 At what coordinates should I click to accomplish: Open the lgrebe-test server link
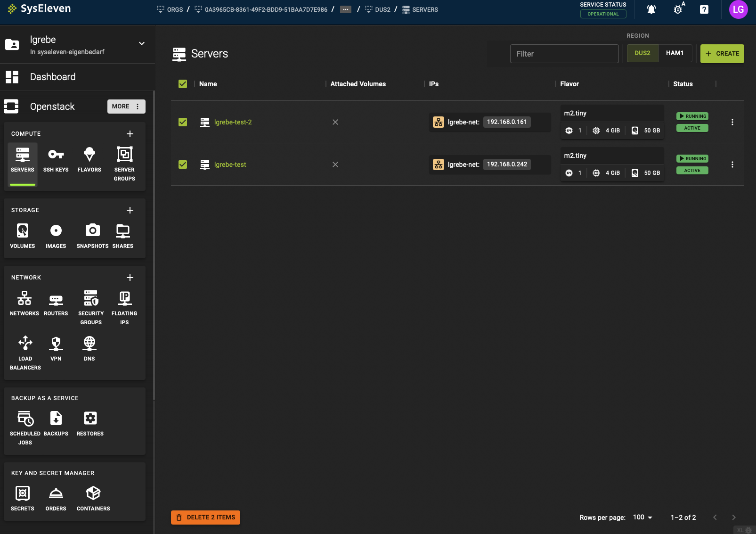coord(230,164)
